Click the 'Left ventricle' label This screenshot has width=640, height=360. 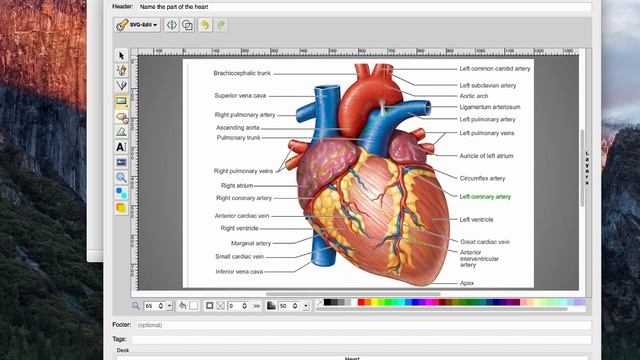pyautogui.click(x=476, y=220)
